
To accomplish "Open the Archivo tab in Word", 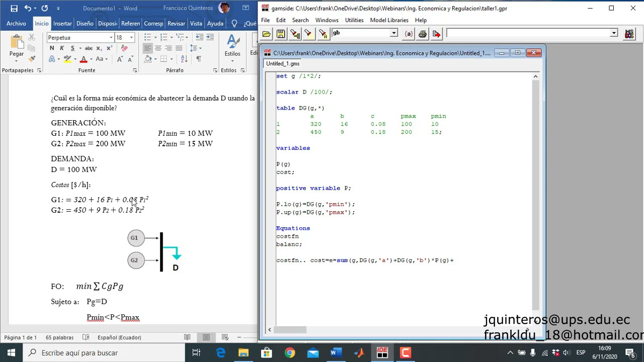I will [16, 24].
